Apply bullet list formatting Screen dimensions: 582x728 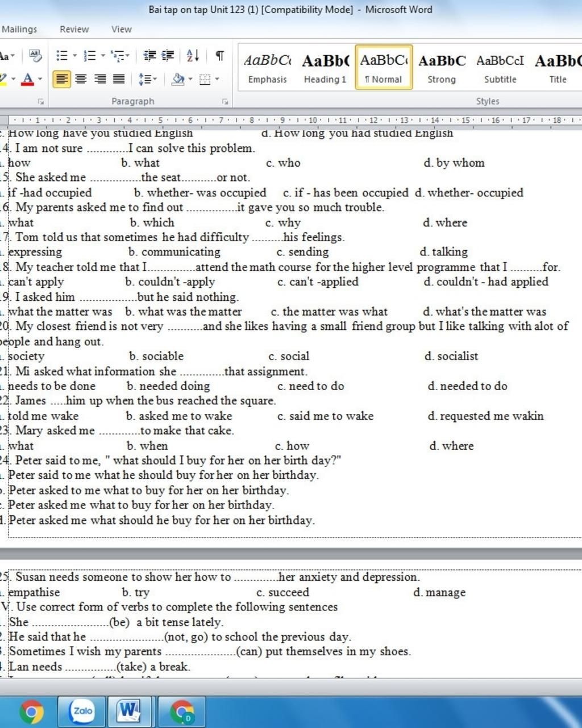tap(61, 55)
